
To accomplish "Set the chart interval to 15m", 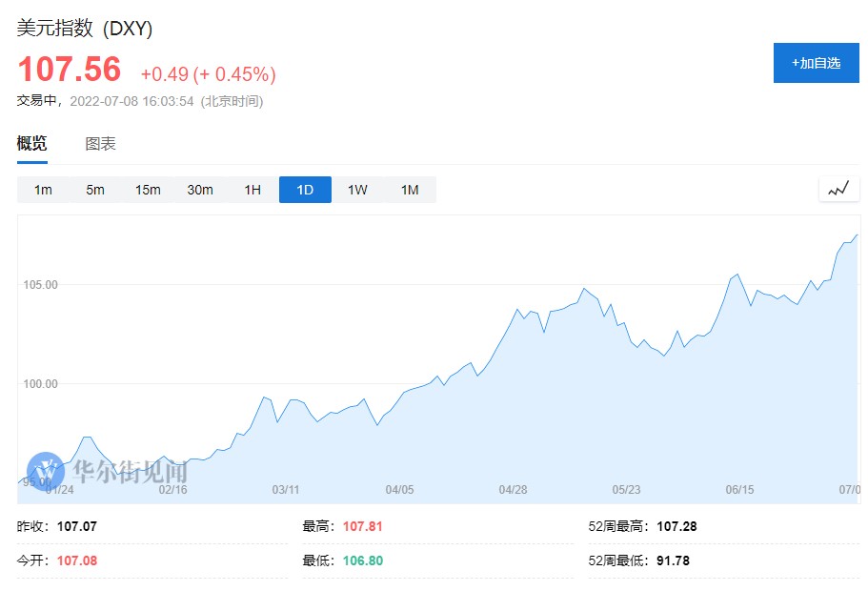I will (148, 190).
